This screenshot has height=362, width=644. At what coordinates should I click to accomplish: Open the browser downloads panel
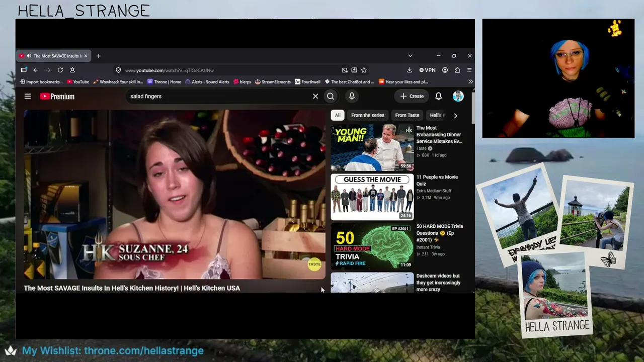click(410, 70)
